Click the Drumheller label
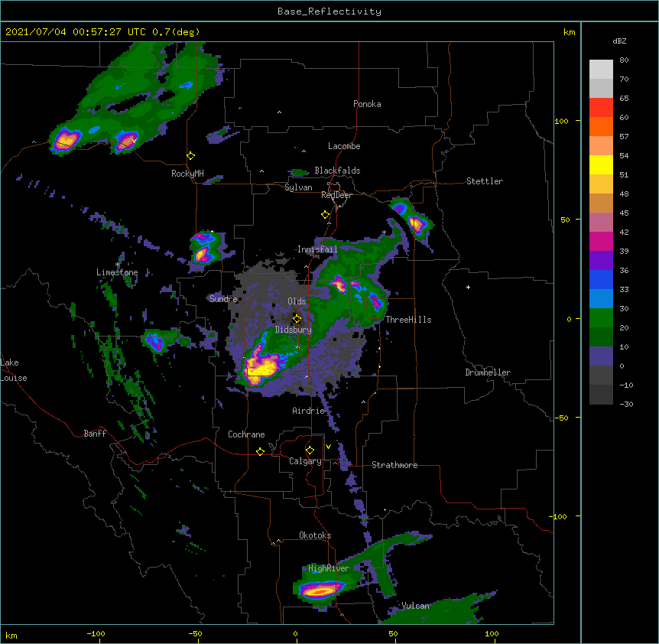This screenshot has width=659, height=644. (488, 372)
